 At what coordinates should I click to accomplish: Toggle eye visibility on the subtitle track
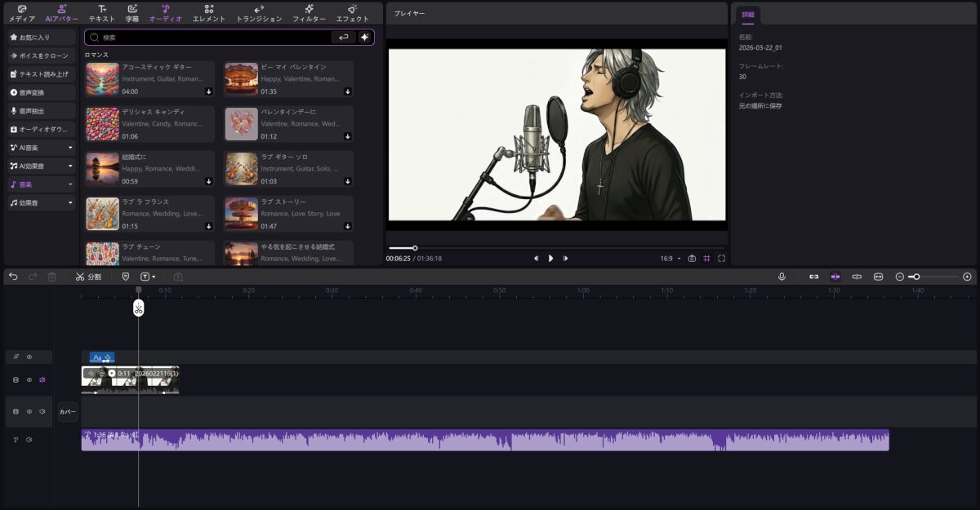[x=29, y=357]
